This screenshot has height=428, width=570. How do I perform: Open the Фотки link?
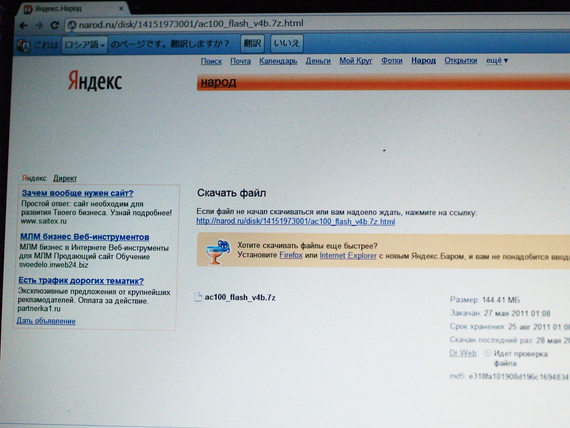click(392, 61)
